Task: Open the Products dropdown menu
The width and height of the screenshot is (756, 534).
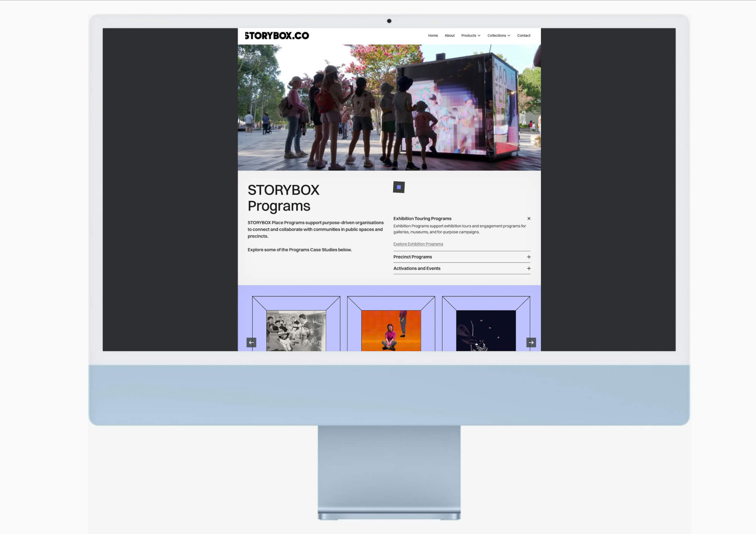Action: click(x=471, y=35)
